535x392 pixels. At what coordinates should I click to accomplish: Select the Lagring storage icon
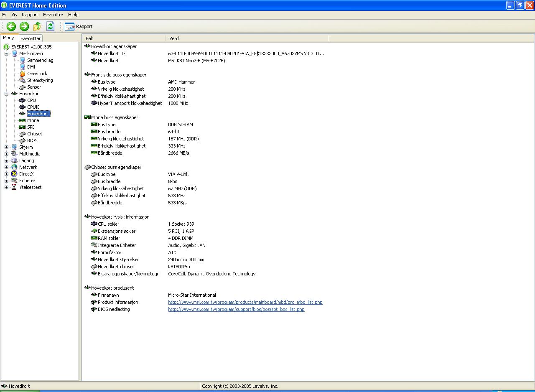(14, 160)
